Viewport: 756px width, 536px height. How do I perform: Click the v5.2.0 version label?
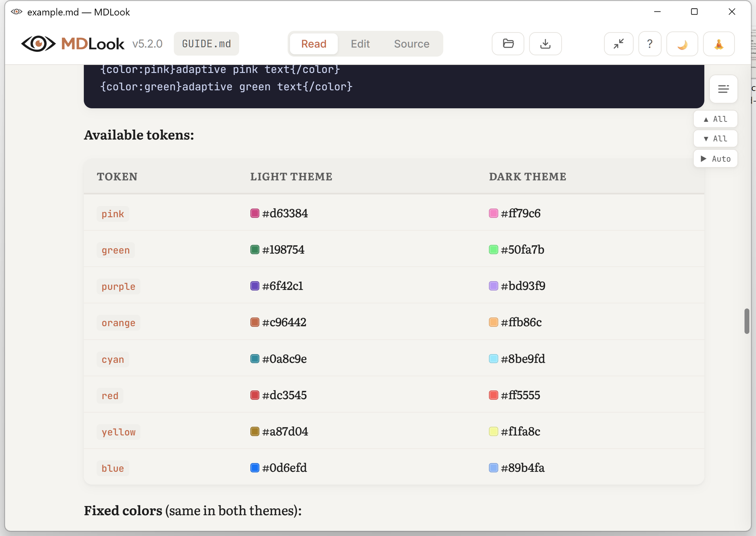[x=147, y=44]
